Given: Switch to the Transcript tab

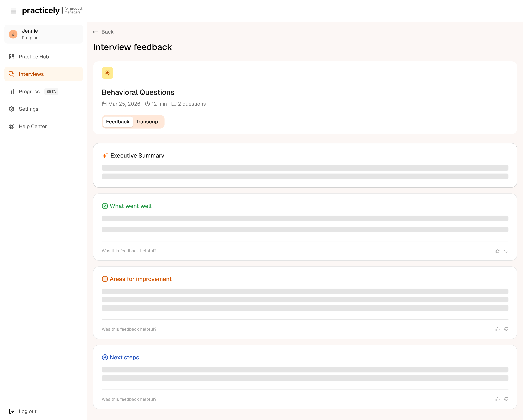Looking at the screenshot, I should [148, 122].
